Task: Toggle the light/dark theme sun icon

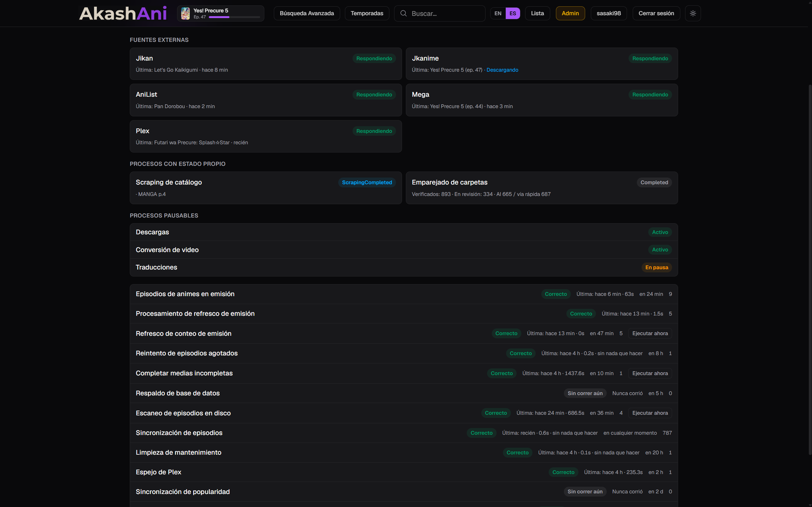Action: [693, 13]
